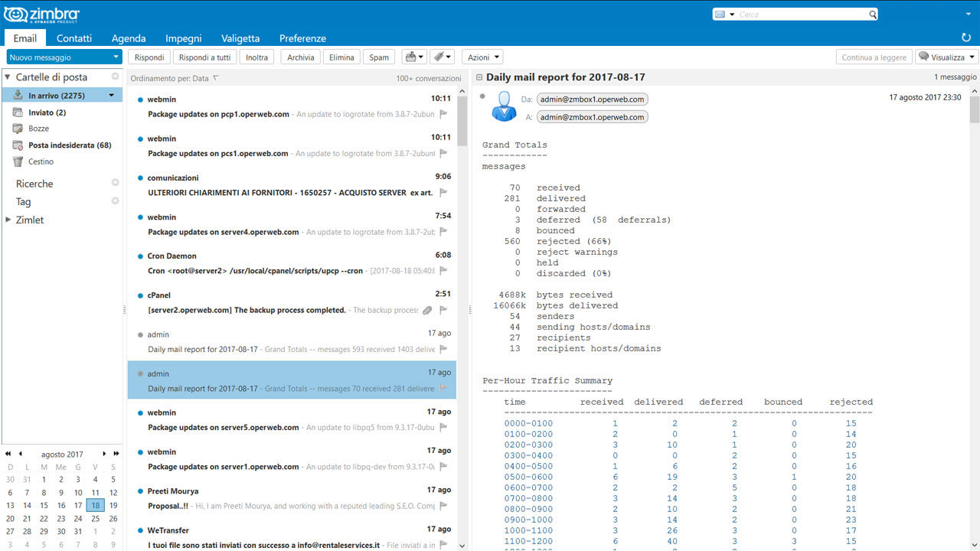Click the sender address bubble after Da:
Viewport: 980px width, 551px height.
point(592,99)
